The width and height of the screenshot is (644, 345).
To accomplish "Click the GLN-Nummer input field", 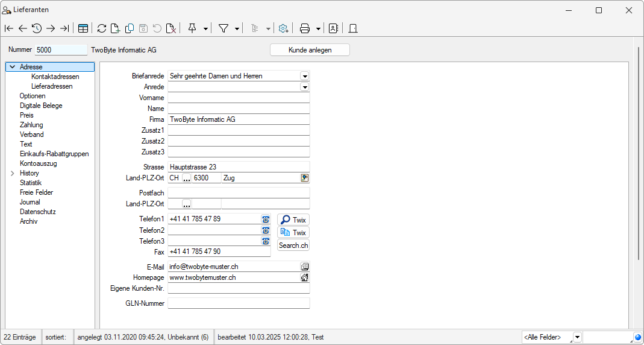I will tap(239, 303).
